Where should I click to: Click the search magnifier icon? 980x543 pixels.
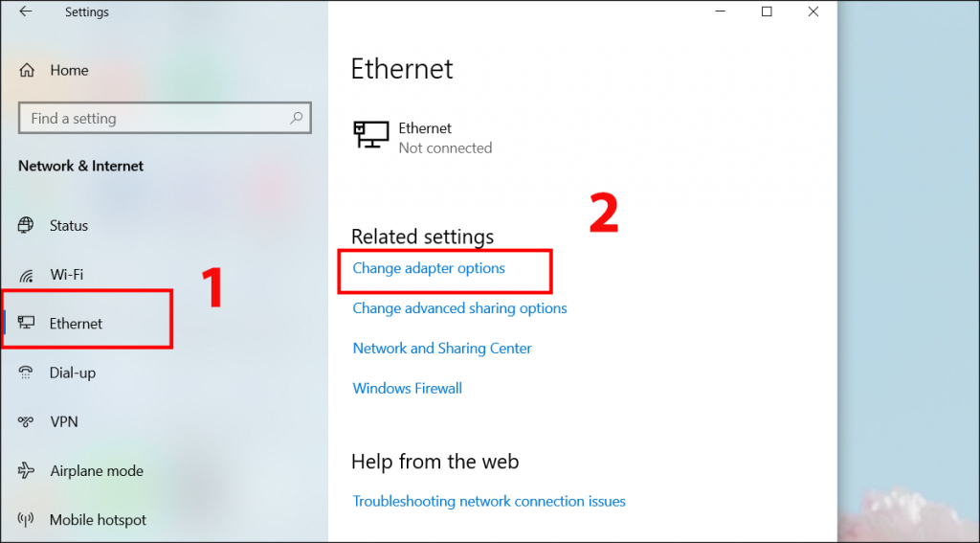pyautogui.click(x=297, y=118)
